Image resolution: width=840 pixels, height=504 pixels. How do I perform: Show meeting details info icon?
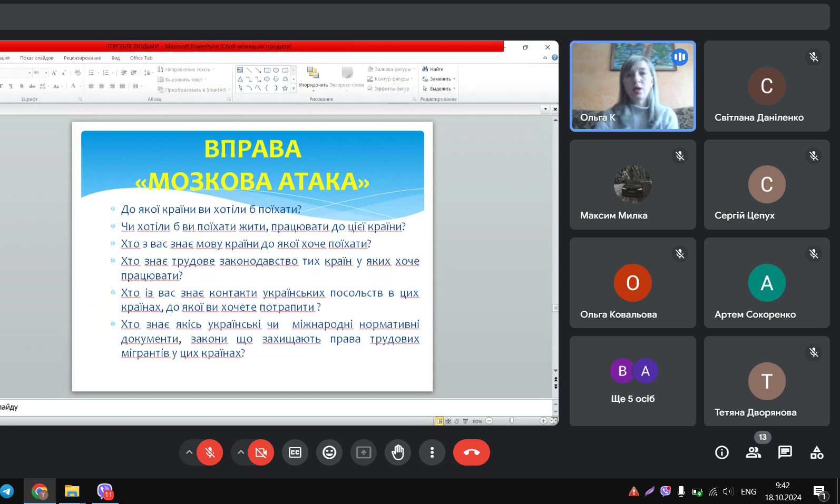[722, 452]
